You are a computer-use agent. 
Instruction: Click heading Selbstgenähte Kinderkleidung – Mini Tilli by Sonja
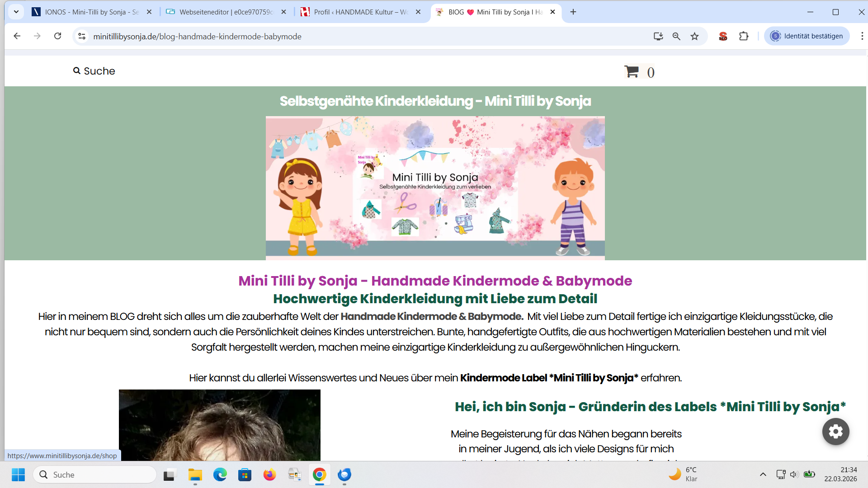click(435, 101)
